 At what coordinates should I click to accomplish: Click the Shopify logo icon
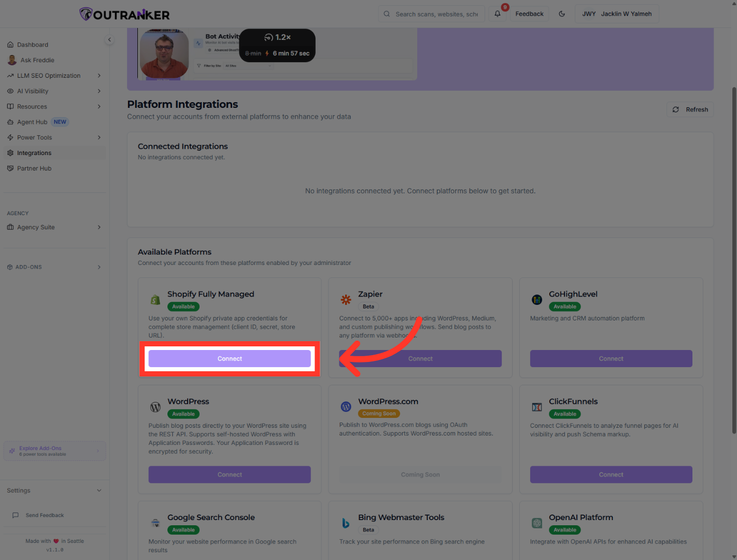(x=155, y=300)
